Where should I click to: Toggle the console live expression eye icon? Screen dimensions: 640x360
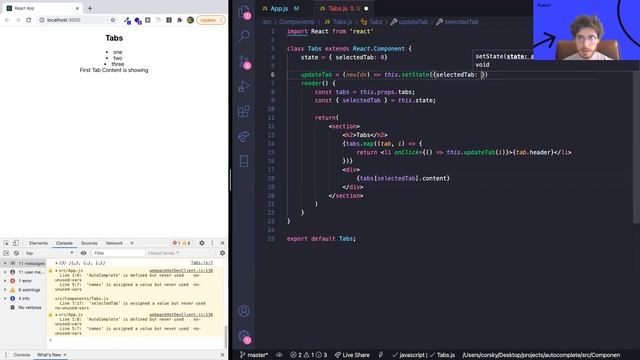click(x=84, y=253)
